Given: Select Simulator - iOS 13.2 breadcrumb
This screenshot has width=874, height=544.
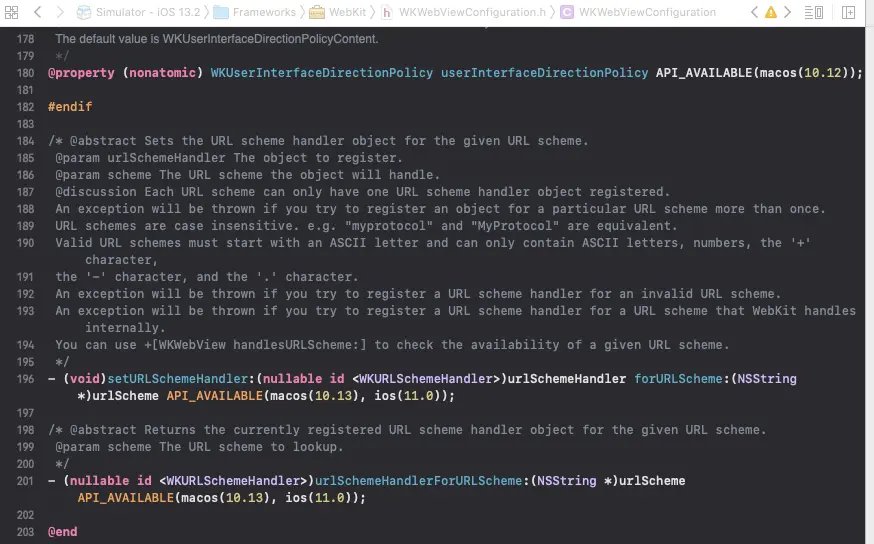Looking at the screenshot, I should tap(148, 12).
